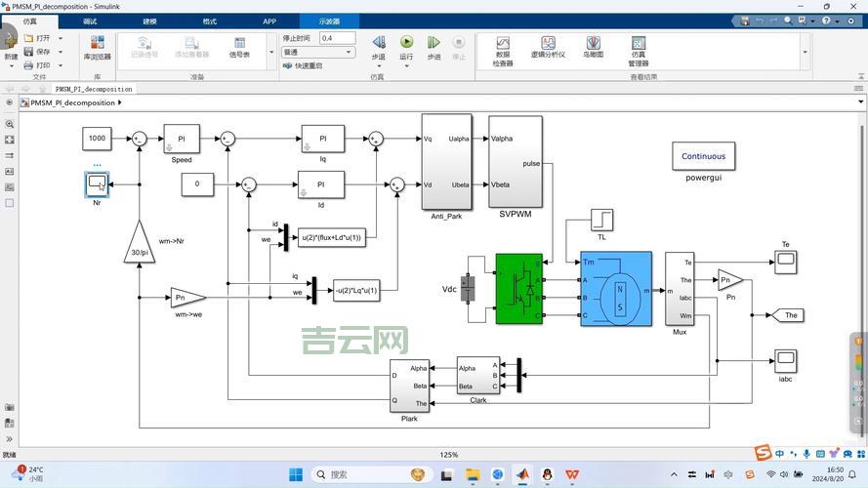Click the Step Forward (步进) icon
Viewport: 868px width, 488px height.
click(x=434, y=43)
